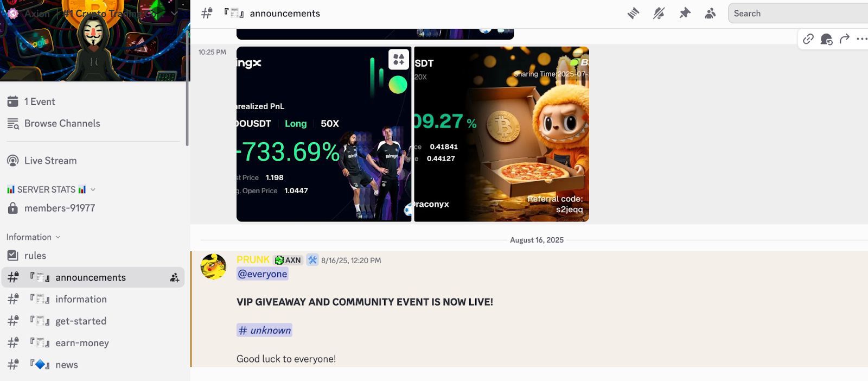Collapse the Information category
This screenshot has height=381, width=868.
click(33, 237)
